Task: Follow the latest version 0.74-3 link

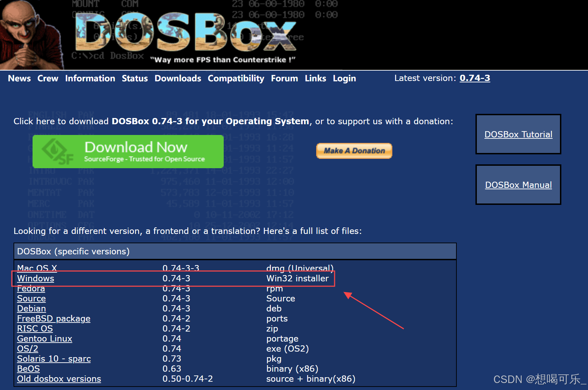Action: pyautogui.click(x=475, y=78)
